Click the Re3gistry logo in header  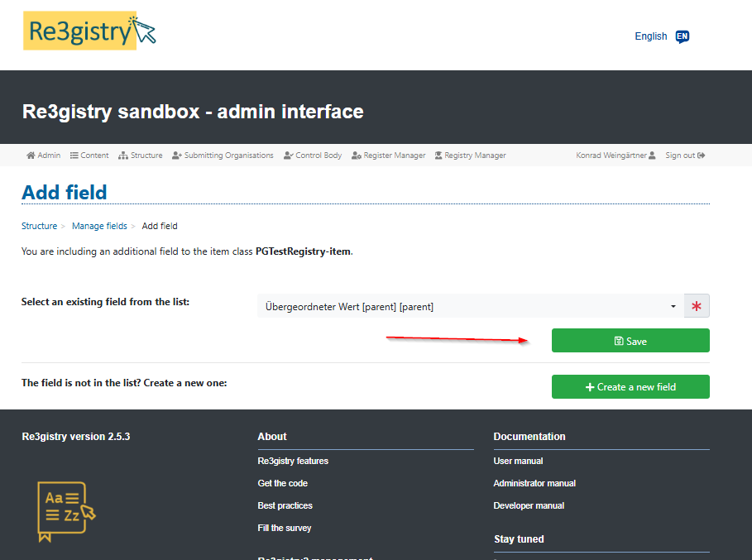click(x=89, y=31)
